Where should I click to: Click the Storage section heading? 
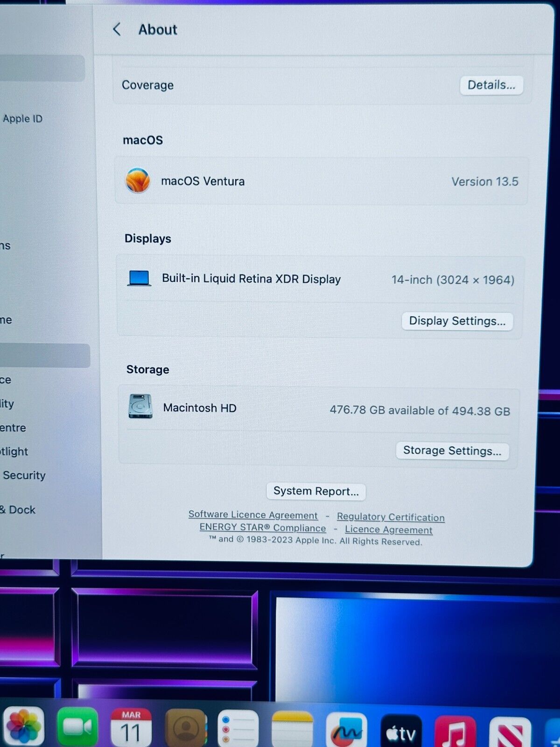(148, 369)
